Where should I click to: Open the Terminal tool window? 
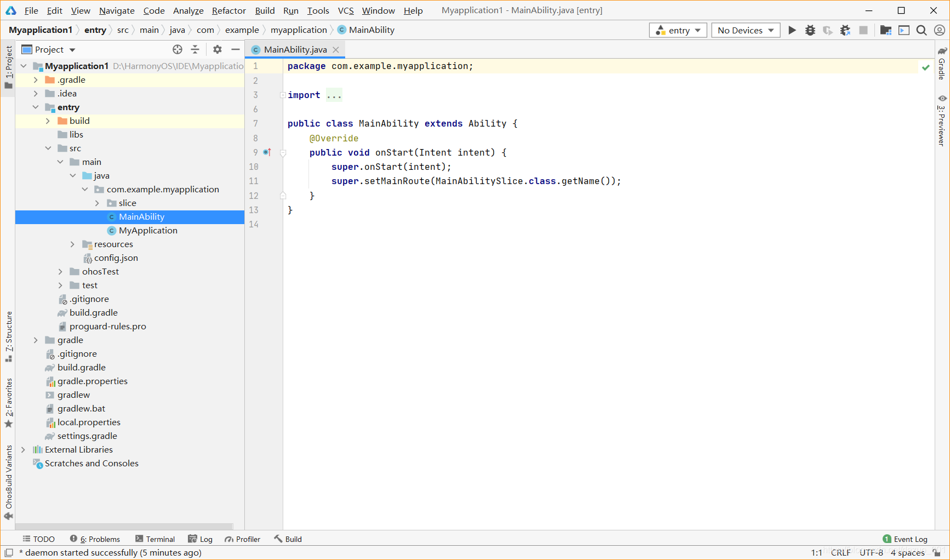click(x=155, y=539)
